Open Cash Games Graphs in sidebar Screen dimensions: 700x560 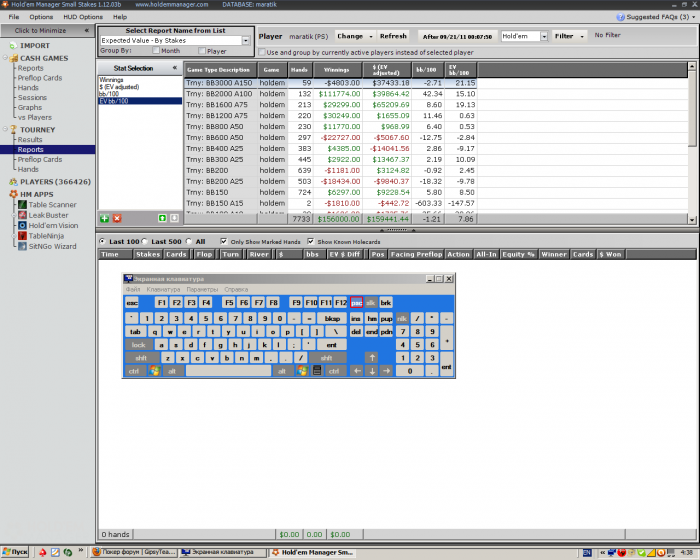30,107
